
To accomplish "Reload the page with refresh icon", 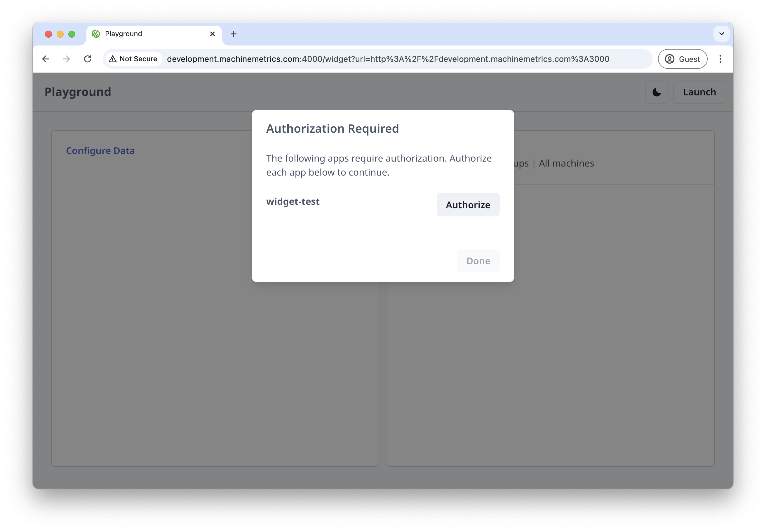I will point(87,59).
